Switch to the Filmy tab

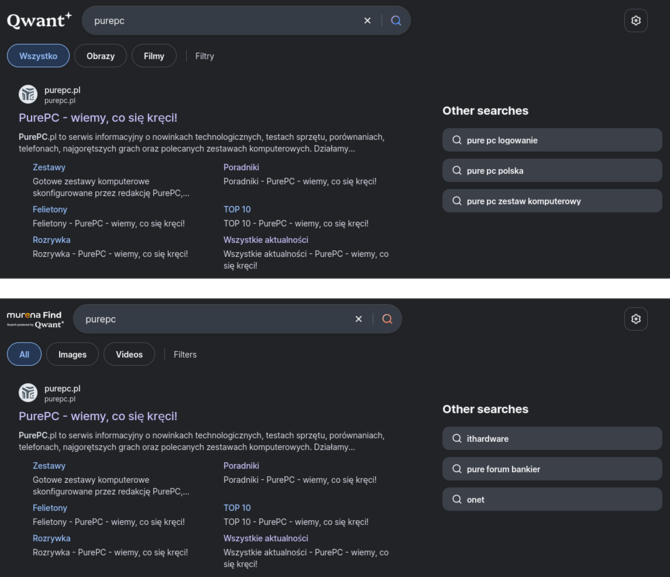click(x=154, y=56)
